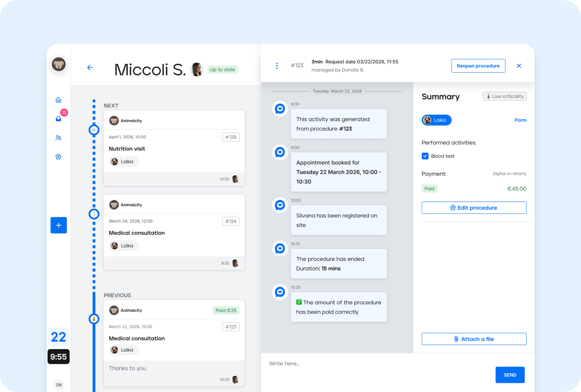Viewport: 581px width, 392px height.
Task: Open the Form link in Summary
Action: (520, 120)
